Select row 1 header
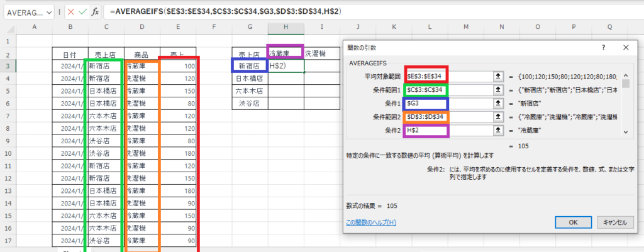Viewport: 644px width, 252px height. pyautogui.click(x=8, y=41)
